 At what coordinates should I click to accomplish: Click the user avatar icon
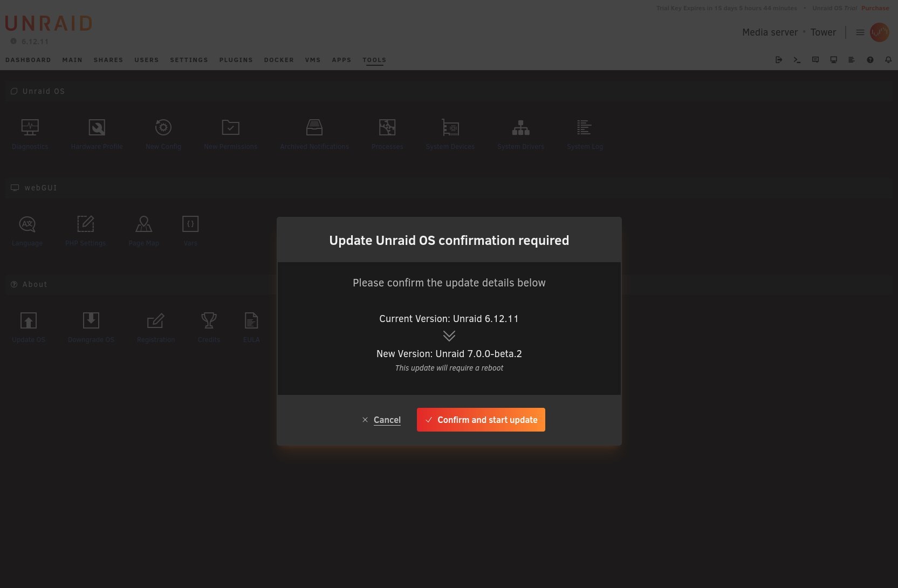[x=880, y=32]
